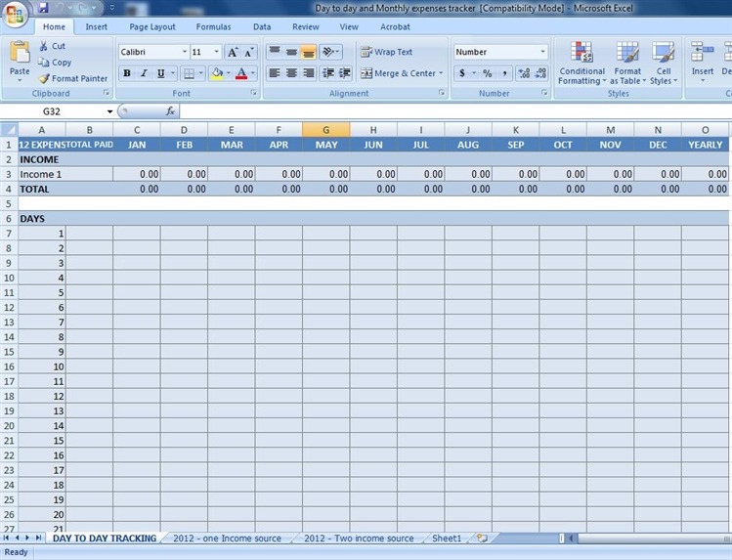
Task: Cut the selected cells
Action: click(x=53, y=46)
